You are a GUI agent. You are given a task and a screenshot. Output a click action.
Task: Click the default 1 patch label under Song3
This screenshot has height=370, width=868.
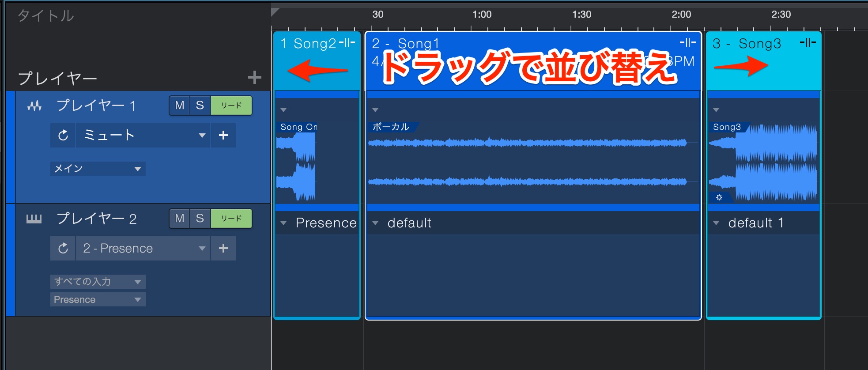click(x=756, y=223)
